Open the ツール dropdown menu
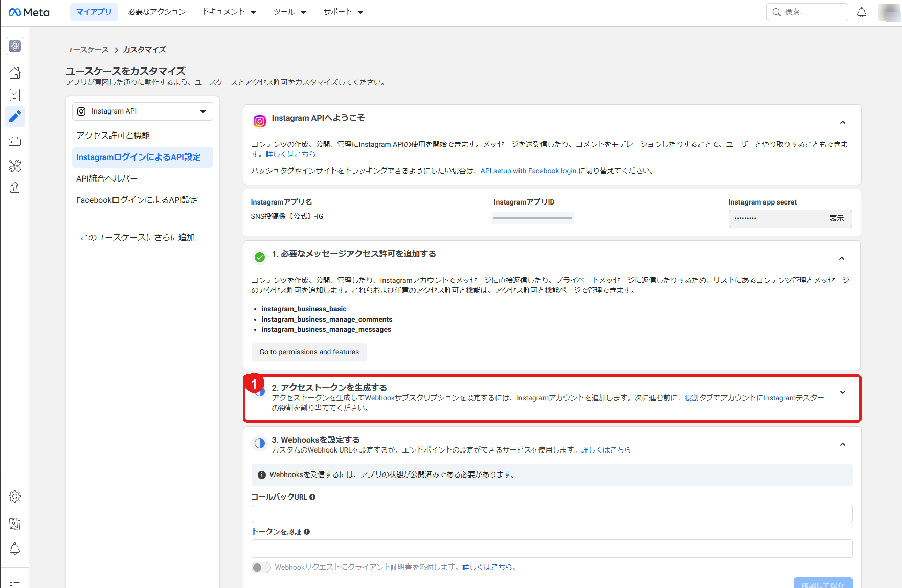The image size is (902, 588). [x=289, y=12]
